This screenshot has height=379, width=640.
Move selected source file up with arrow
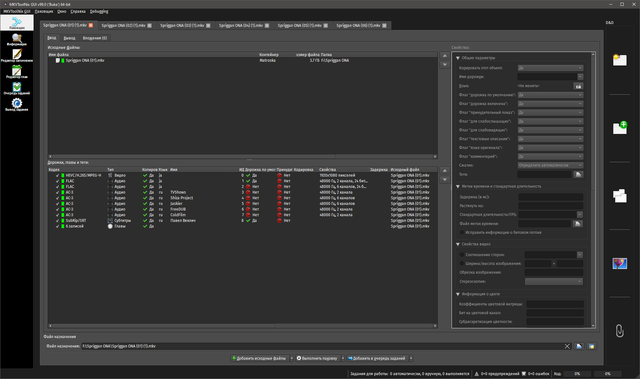[x=444, y=56]
